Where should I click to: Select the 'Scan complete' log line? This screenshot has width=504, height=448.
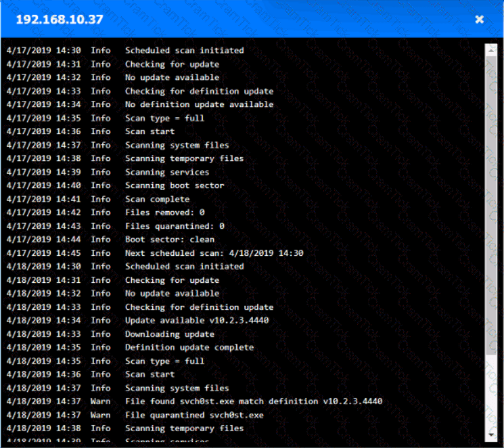157,199
